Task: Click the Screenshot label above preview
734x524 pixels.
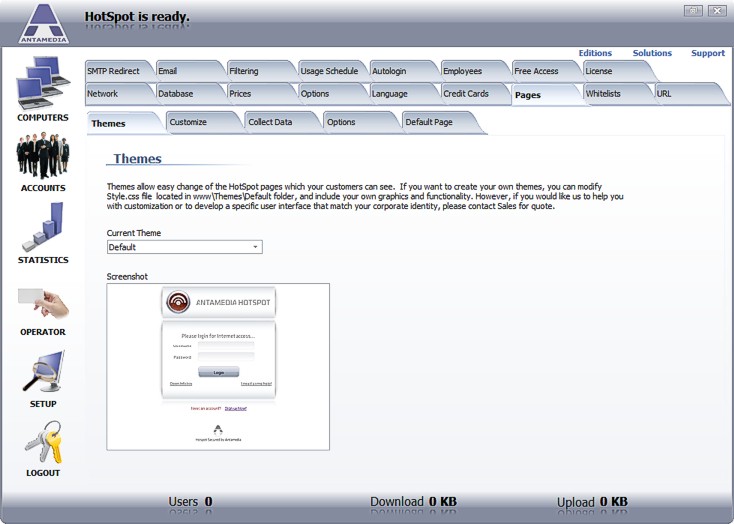Action: [x=127, y=276]
